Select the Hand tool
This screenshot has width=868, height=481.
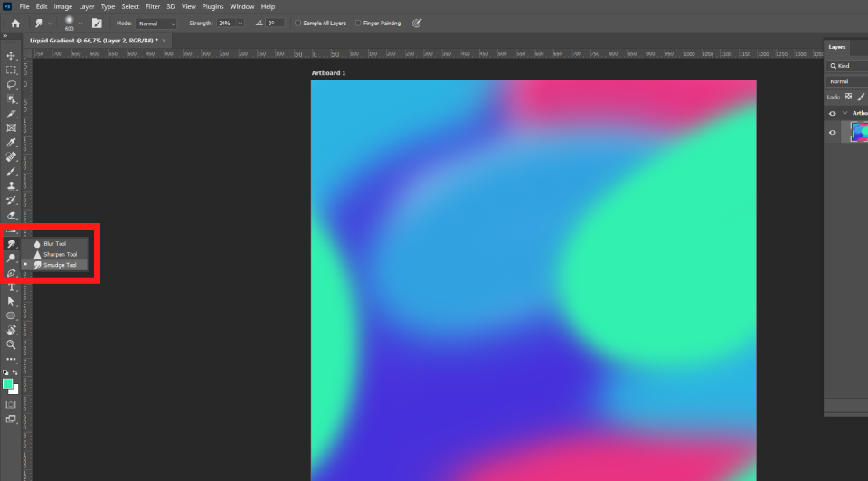coord(11,330)
